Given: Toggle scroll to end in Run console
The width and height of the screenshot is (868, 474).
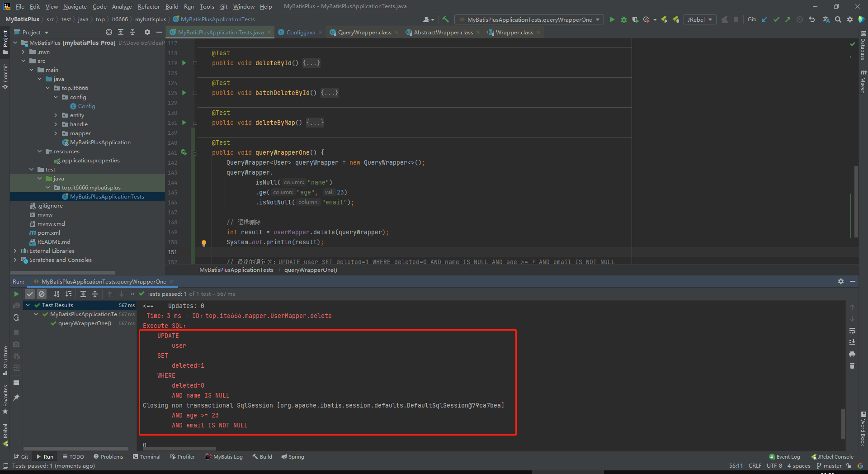Looking at the screenshot, I should tap(852, 342).
